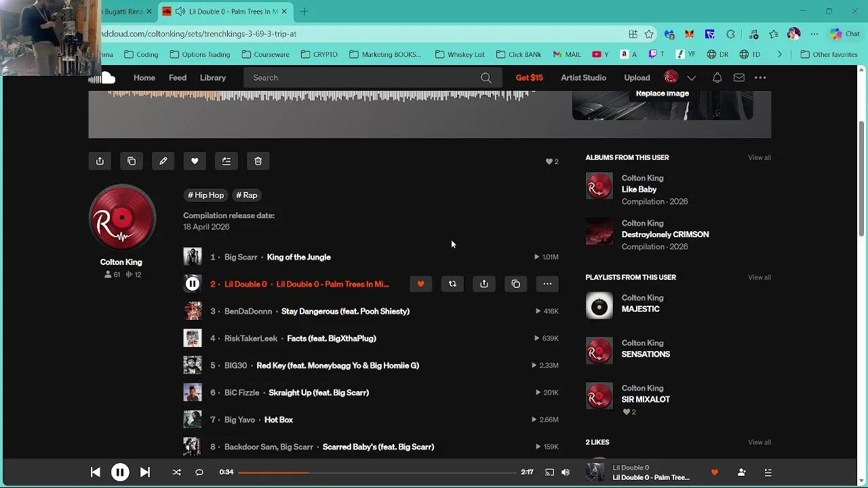The height and width of the screenshot is (488, 868).
Task: Open Artist Studio
Action: (583, 78)
